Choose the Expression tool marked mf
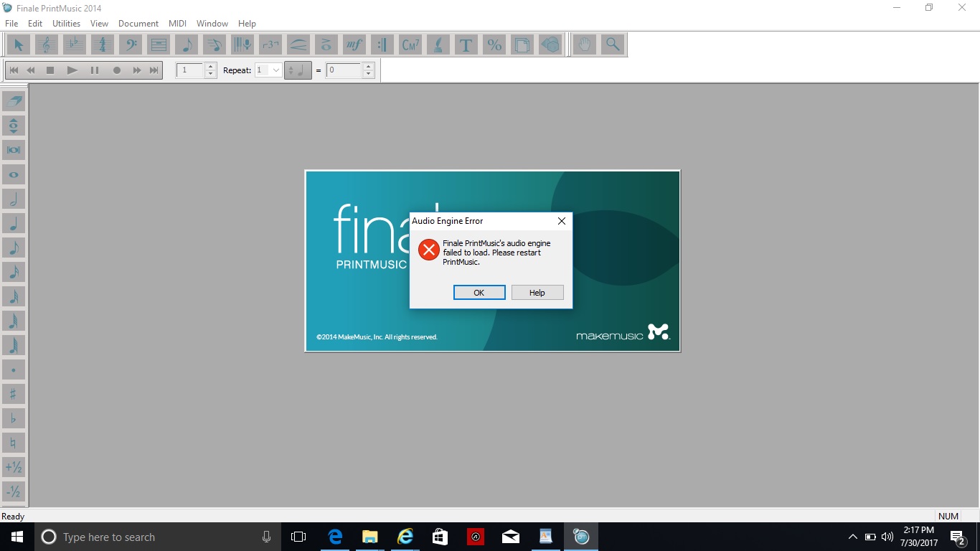This screenshot has height=551, width=980. coord(354,44)
